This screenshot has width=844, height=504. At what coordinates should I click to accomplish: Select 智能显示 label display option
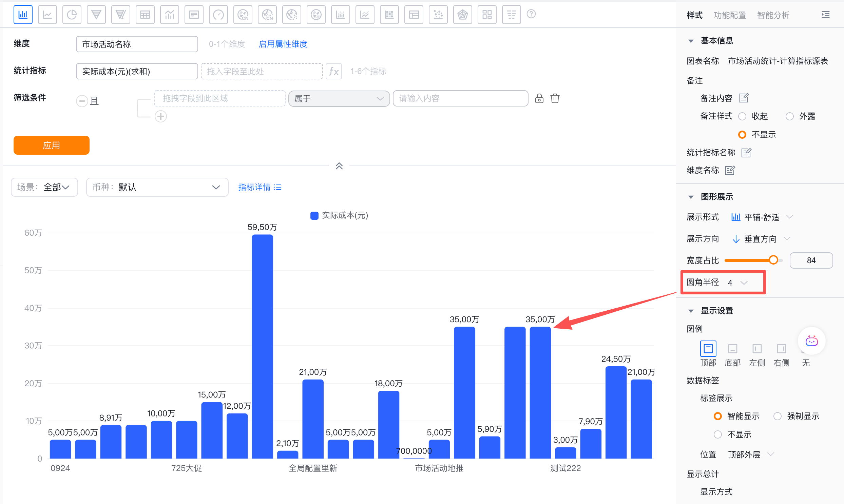[718, 416]
